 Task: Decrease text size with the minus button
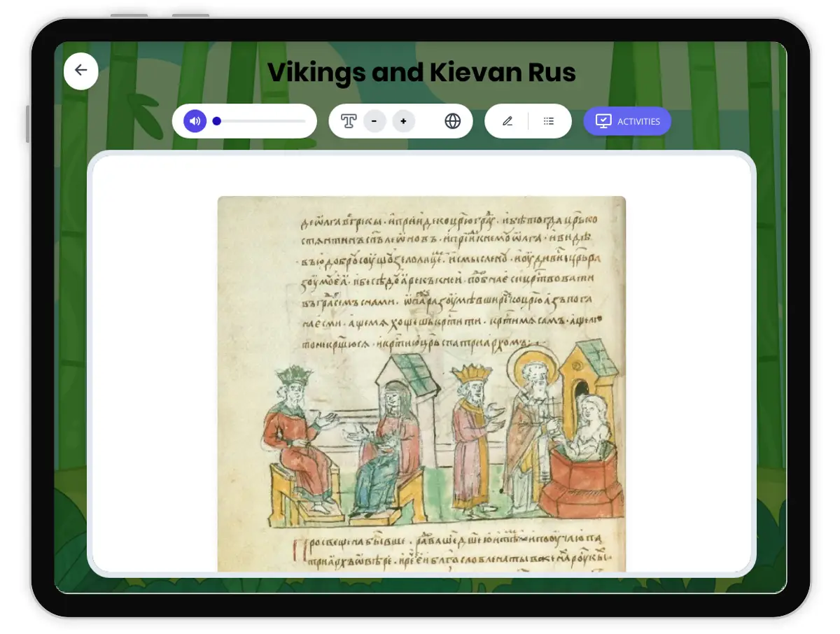coord(374,121)
